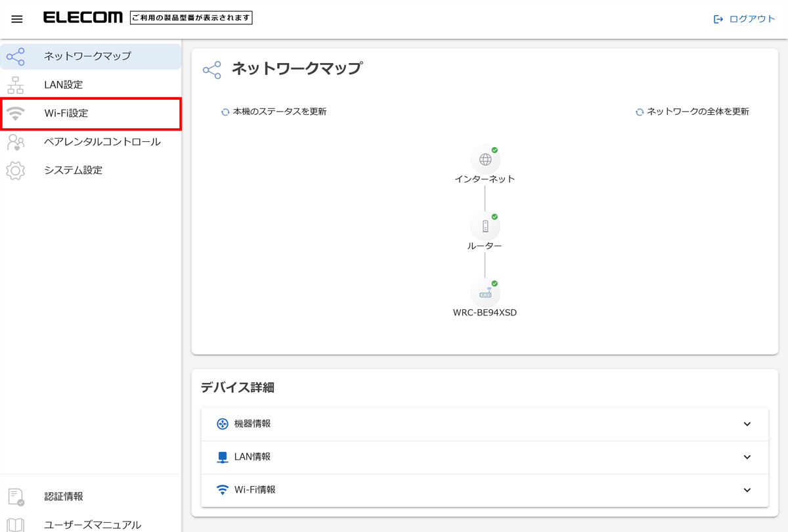Click the LAN情報 computer icon

pos(223,457)
